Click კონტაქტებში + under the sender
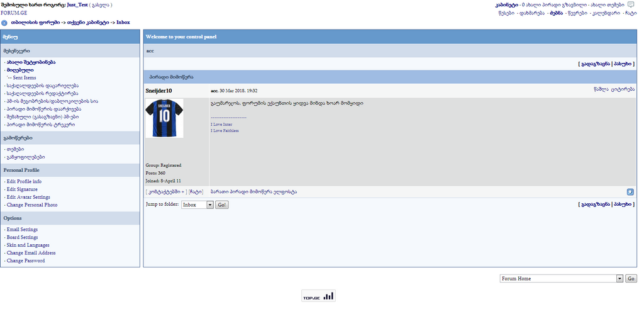Viewport: 644px width, 309px height. [x=167, y=192]
